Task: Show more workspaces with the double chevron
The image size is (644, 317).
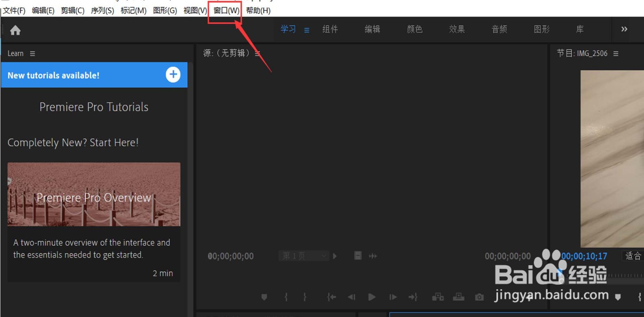Action: pyautogui.click(x=624, y=29)
